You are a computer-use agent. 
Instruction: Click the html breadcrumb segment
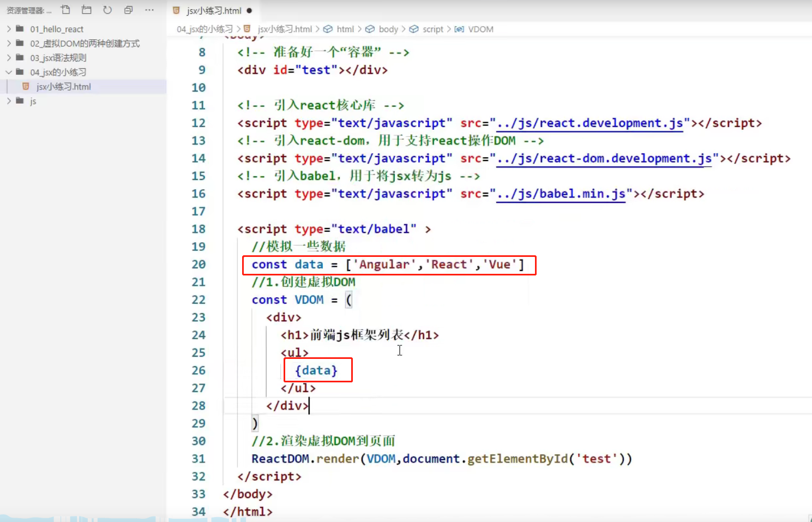click(x=345, y=29)
